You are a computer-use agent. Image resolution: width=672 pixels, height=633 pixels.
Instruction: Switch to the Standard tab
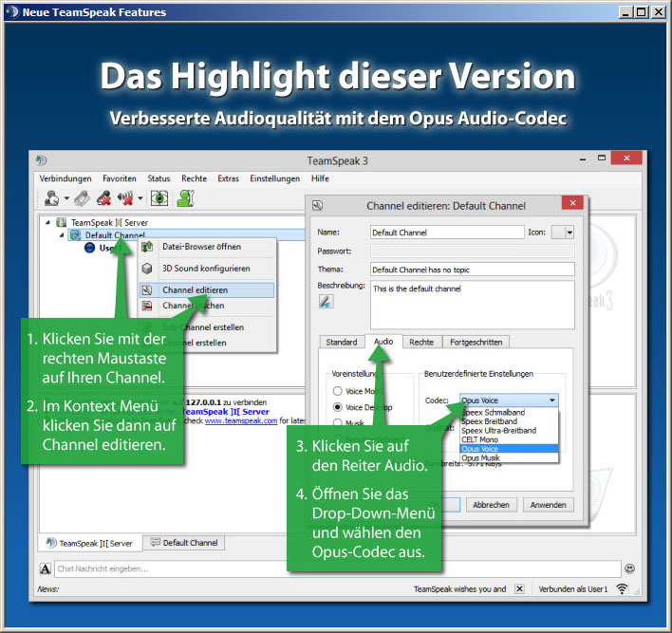[341, 342]
